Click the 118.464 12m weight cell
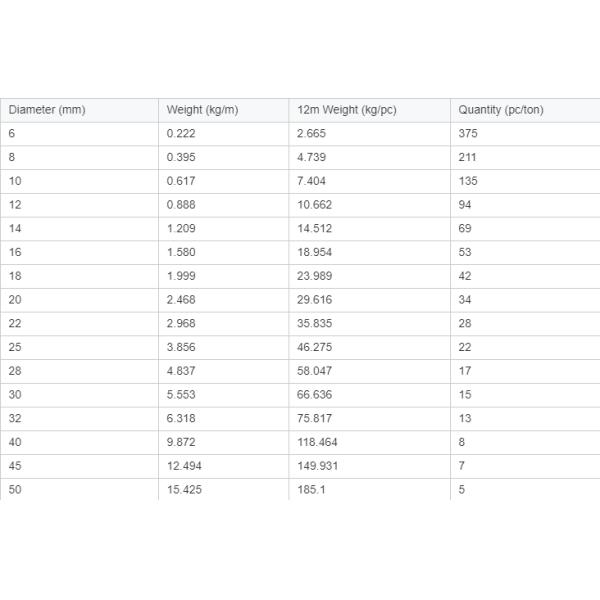This screenshot has width=600, height=600. coord(318,442)
